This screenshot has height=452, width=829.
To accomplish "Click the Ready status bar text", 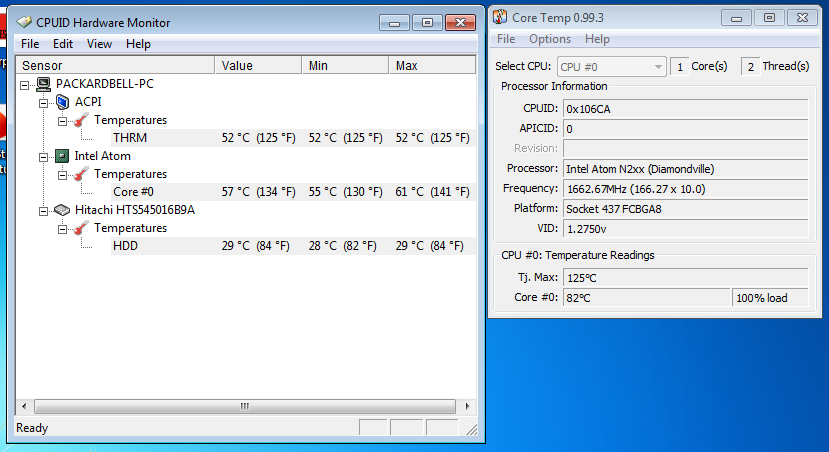I will click(32, 428).
